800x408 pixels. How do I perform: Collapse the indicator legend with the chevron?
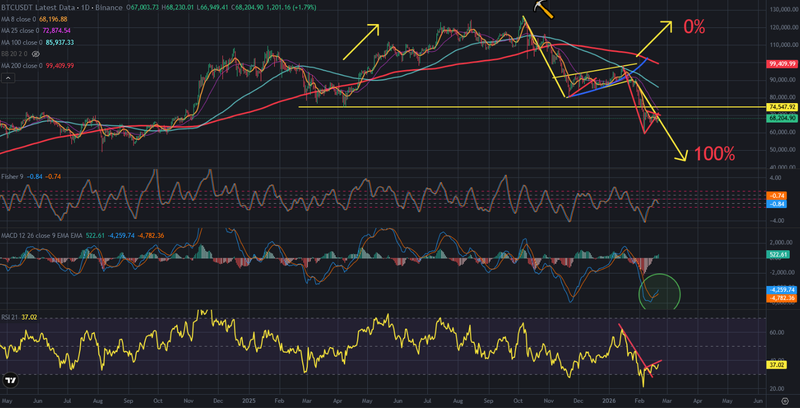pyautogui.click(x=7, y=77)
